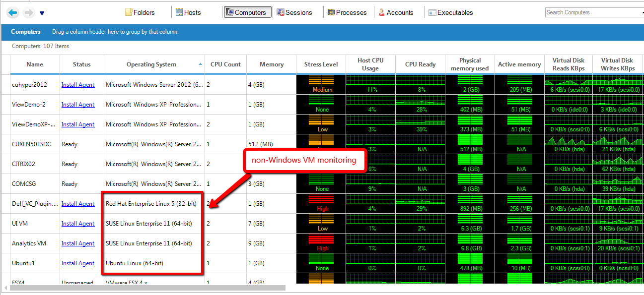Click the back navigation arrow
This screenshot has width=644, height=295.
pyautogui.click(x=13, y=13)
